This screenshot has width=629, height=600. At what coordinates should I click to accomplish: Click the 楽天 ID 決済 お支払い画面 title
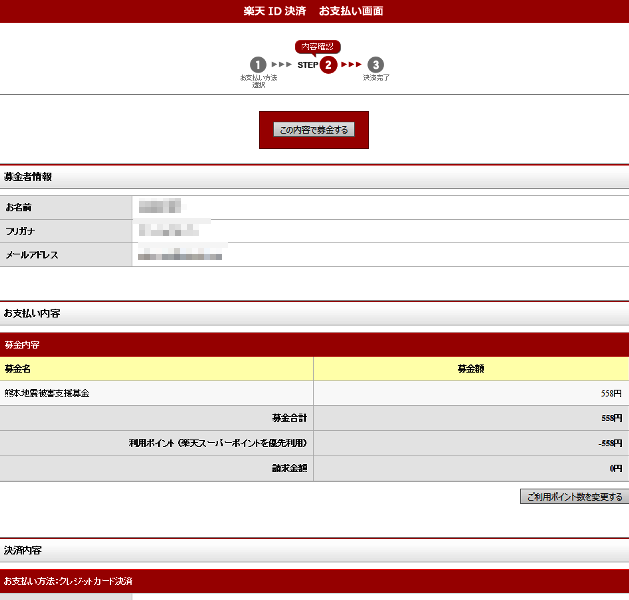[x=313, y=11]
